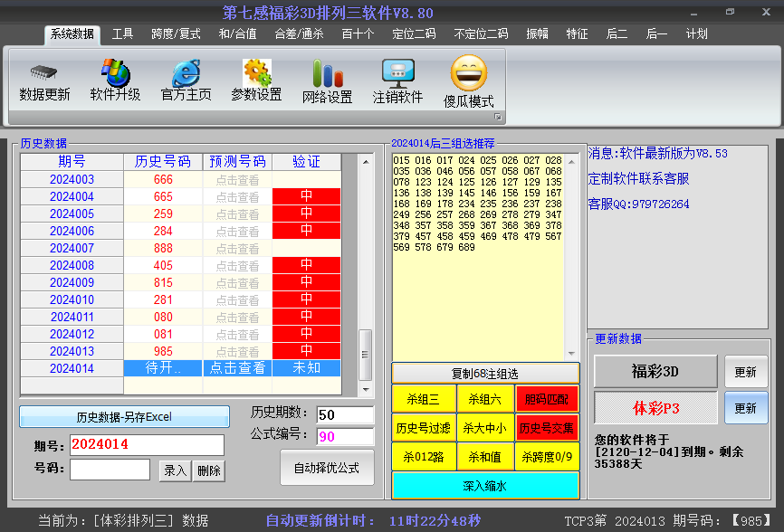Click the 杀012路 button
The image size is (784, 532).
tap(424, 457)
